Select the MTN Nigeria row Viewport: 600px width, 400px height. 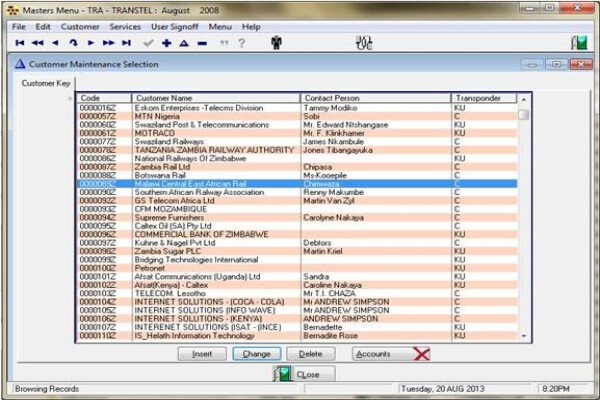297,116
